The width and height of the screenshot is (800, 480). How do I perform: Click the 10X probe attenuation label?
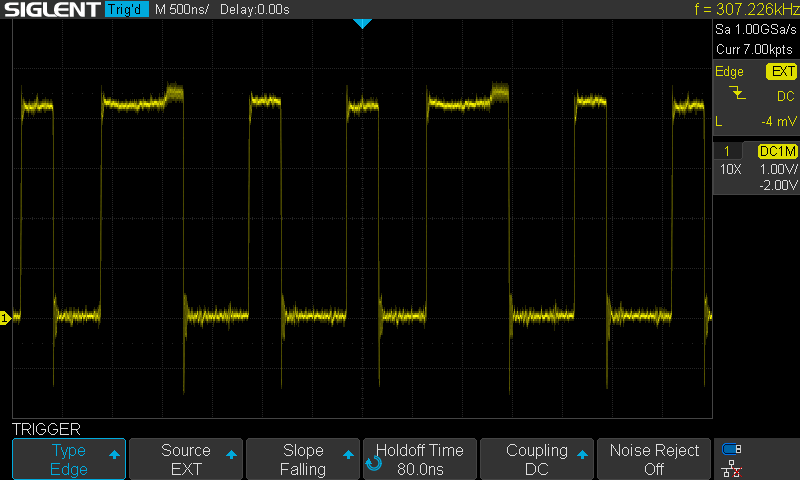[x=731, y=169]
